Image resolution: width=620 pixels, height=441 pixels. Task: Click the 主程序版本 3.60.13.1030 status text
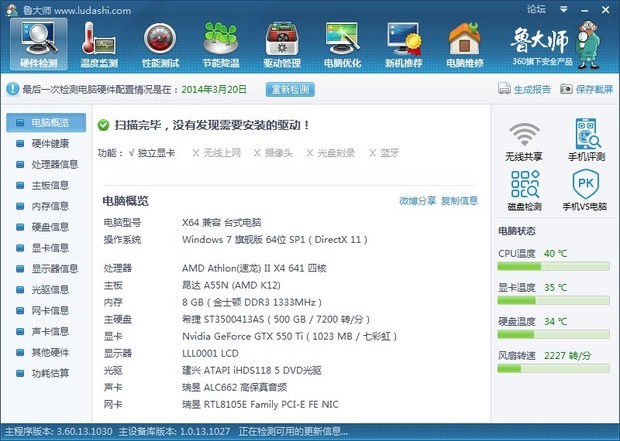[x=59, y=432]
